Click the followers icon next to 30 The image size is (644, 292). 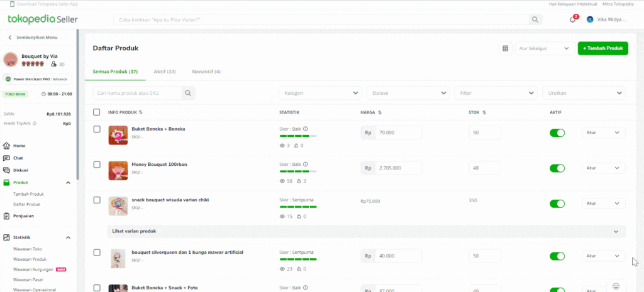53,64
